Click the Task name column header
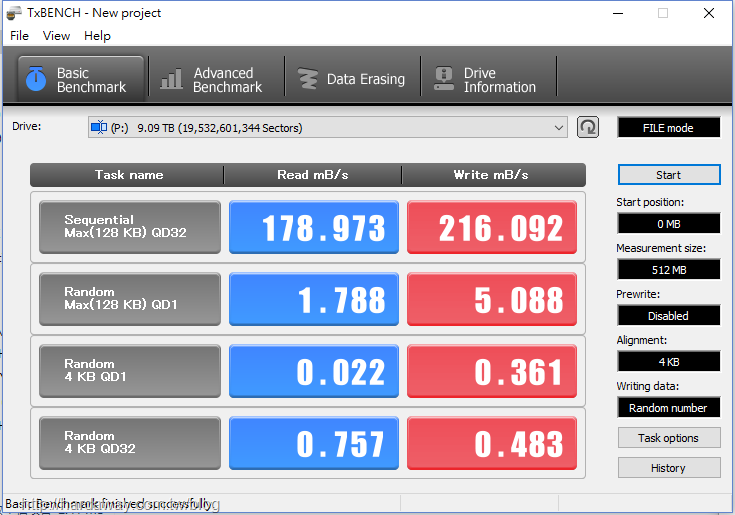 pos(129,175)
